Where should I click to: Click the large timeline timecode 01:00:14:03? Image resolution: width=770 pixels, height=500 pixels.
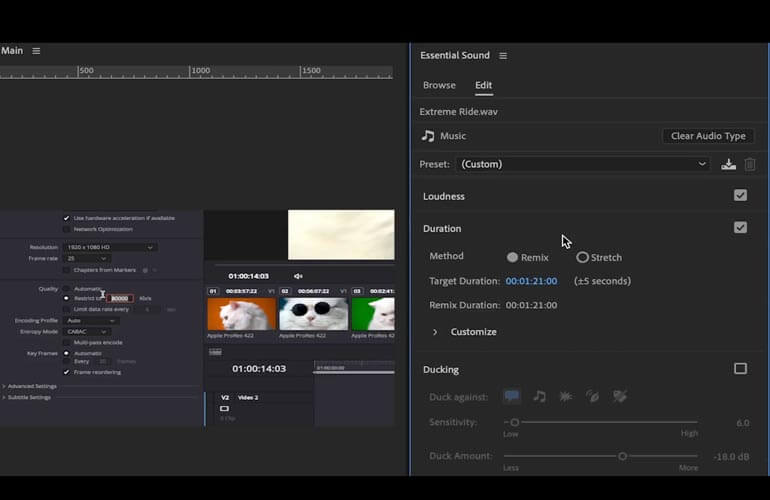(x=259, y=368)
